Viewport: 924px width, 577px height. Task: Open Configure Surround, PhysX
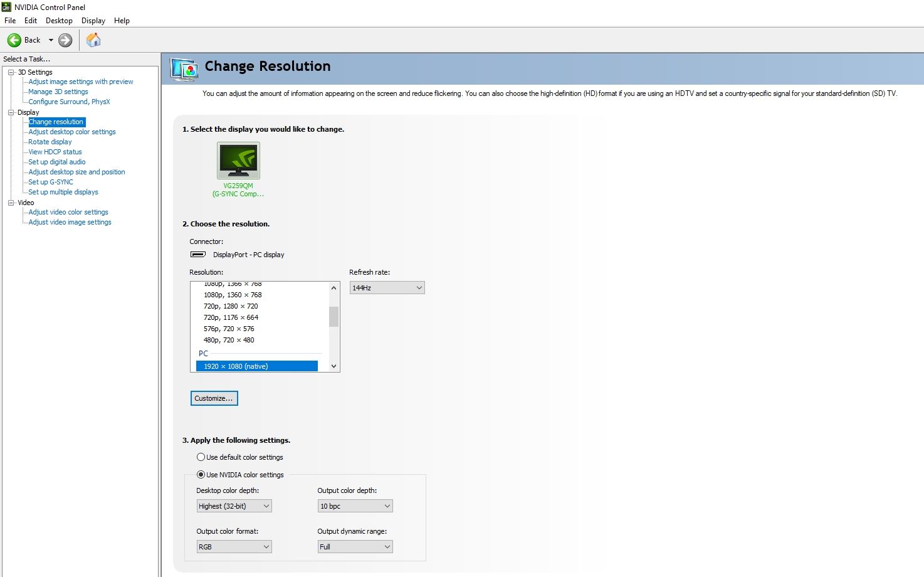pyautogui.click(x=69, y=102)
